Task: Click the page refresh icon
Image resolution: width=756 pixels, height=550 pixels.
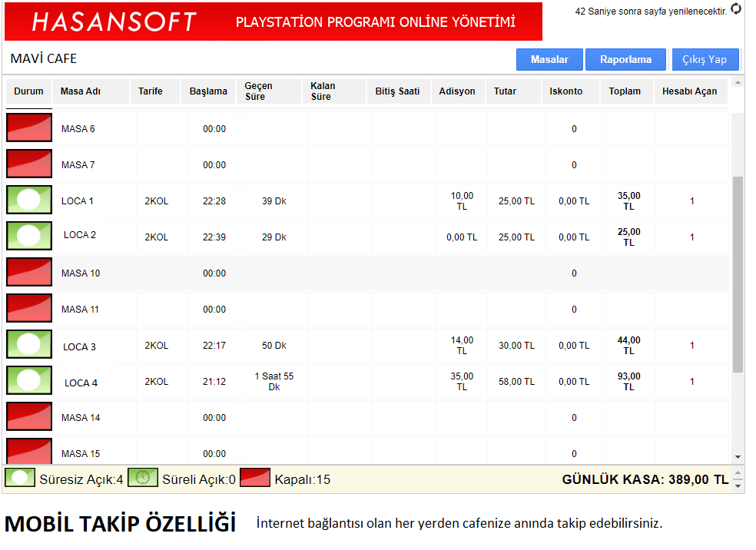Action: coord(736,9)
